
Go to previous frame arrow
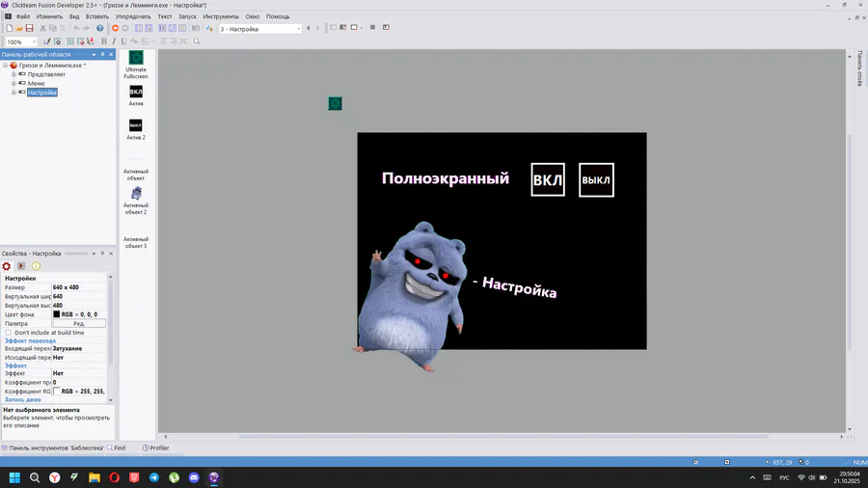[x=309, y=28]
